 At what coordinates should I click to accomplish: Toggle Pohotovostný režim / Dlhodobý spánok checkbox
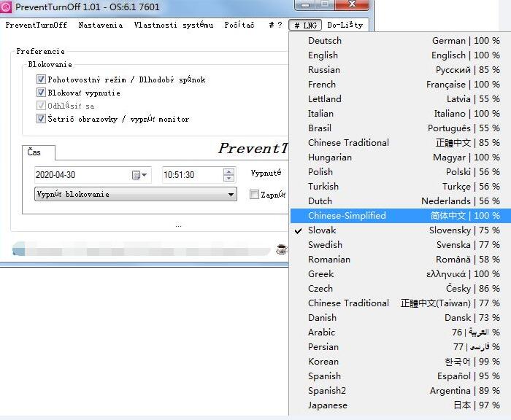tap(41, 79)
